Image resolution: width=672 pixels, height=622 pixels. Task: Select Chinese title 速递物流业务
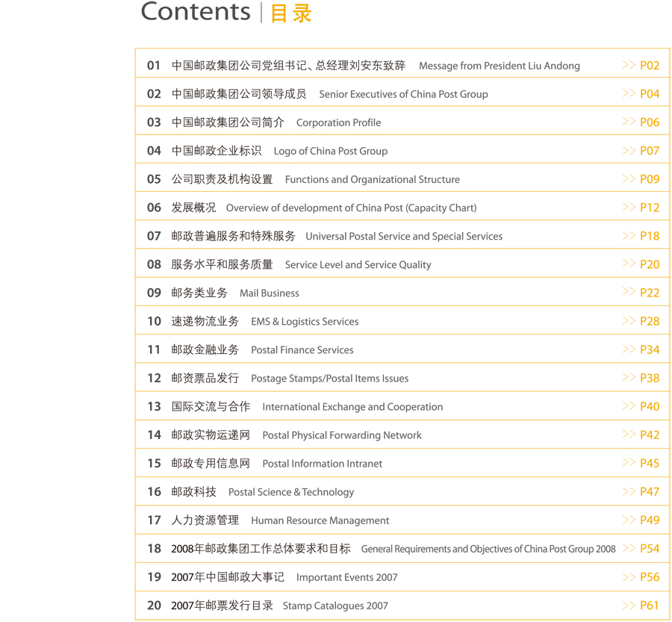(x=205, y=321)
